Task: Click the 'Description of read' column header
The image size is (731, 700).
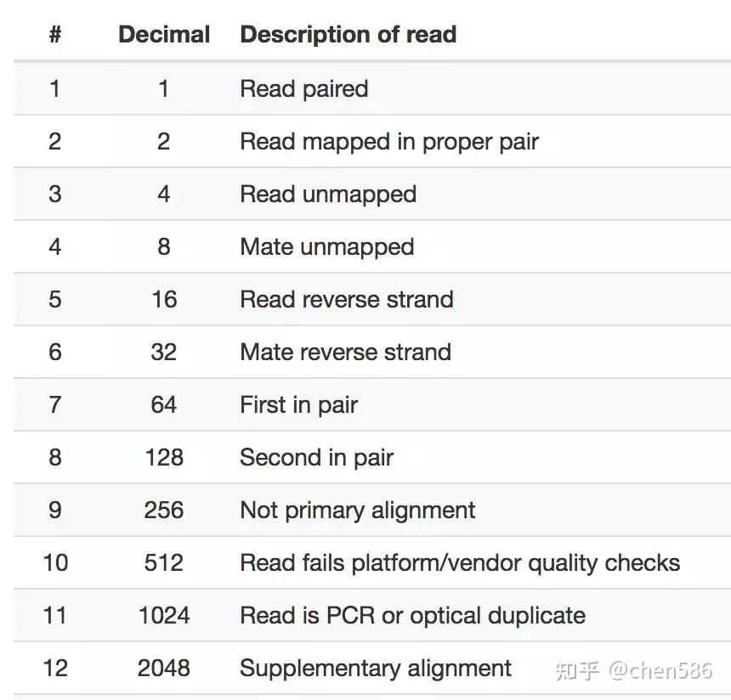Action: click(348, 35)
